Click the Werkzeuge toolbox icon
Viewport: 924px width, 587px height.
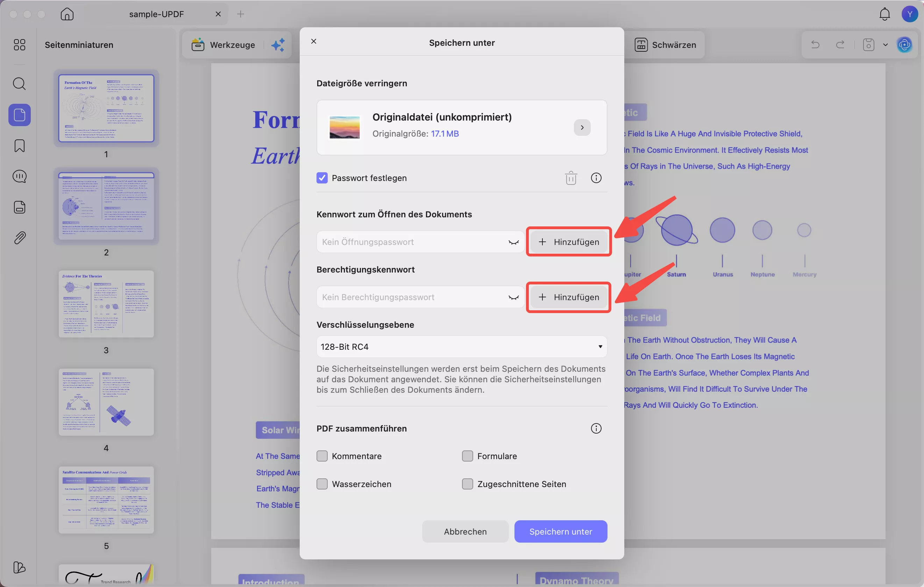coord(197,44)
